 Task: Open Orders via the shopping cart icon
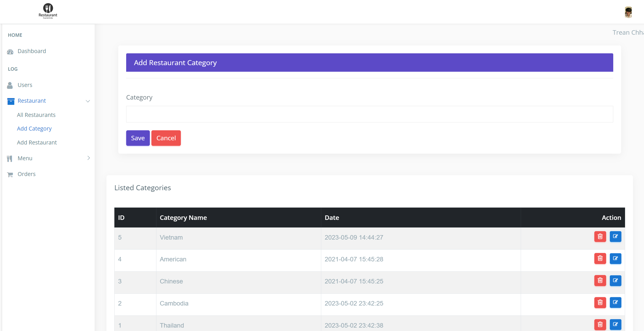coord(10,174)
